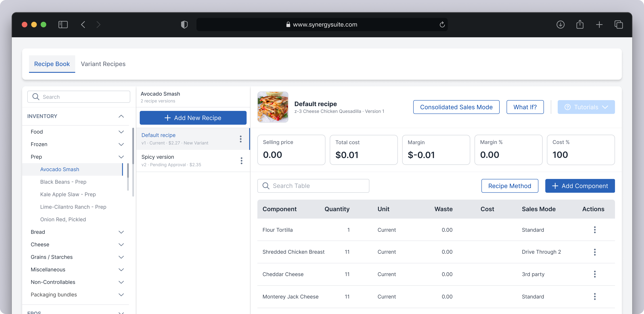Expand the Non-Controllables category

click(x=121, y=282)
